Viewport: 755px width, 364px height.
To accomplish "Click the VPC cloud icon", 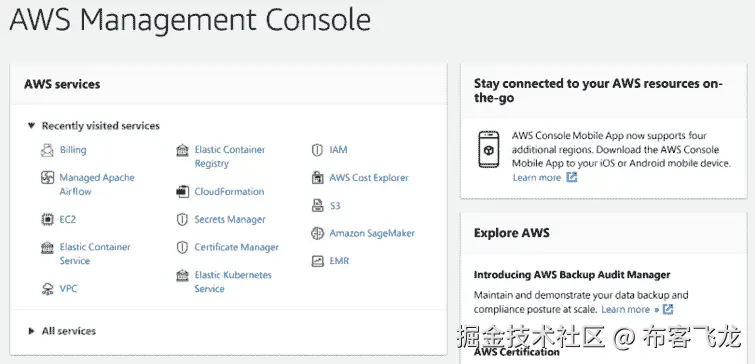I will [x=47, y=289].
